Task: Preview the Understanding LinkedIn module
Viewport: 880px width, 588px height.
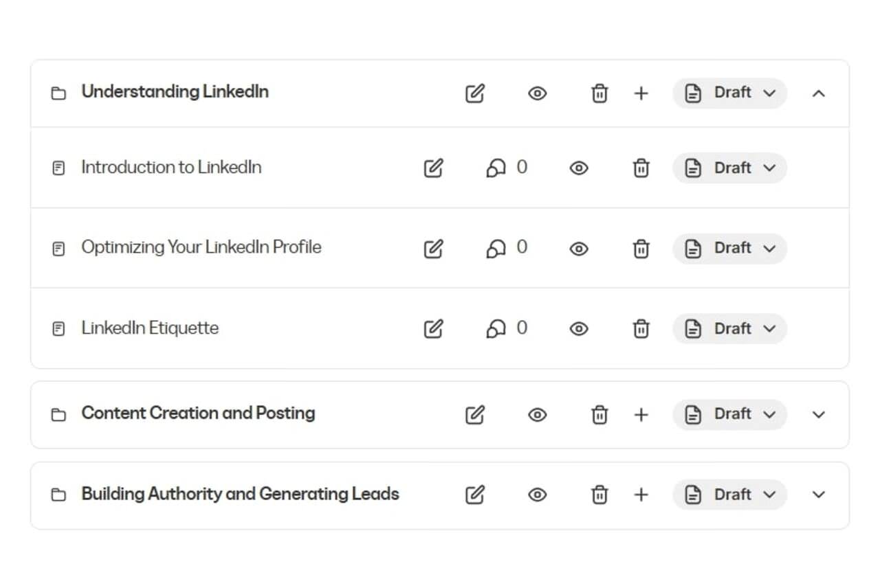Action: (537, 93)
